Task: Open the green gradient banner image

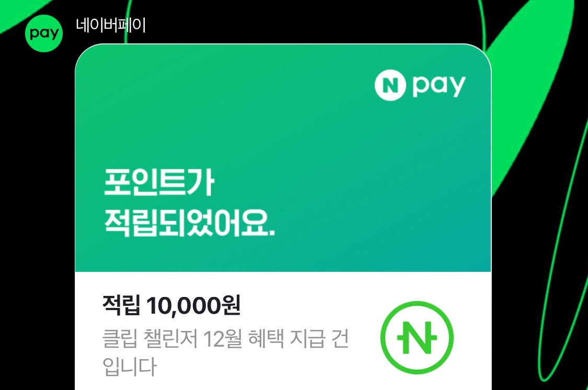Action: point(283,157)
